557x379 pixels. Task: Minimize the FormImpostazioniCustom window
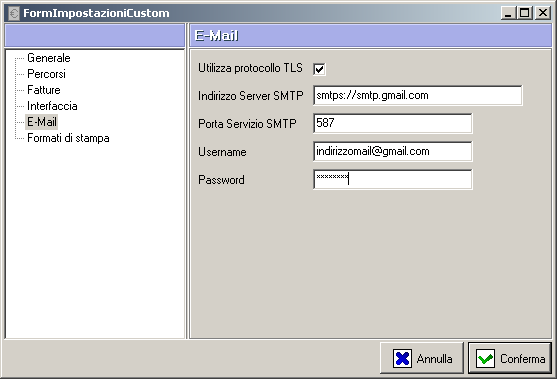click(x=508, y=13)
